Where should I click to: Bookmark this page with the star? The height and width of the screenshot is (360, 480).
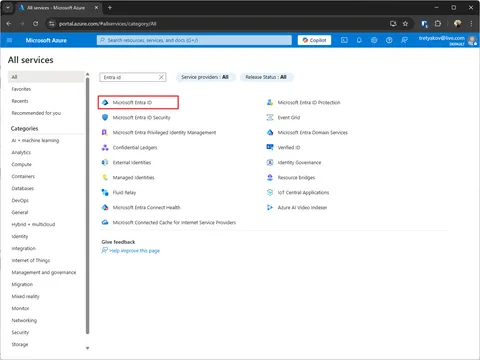pyautogui.click(x=405, y=24)
